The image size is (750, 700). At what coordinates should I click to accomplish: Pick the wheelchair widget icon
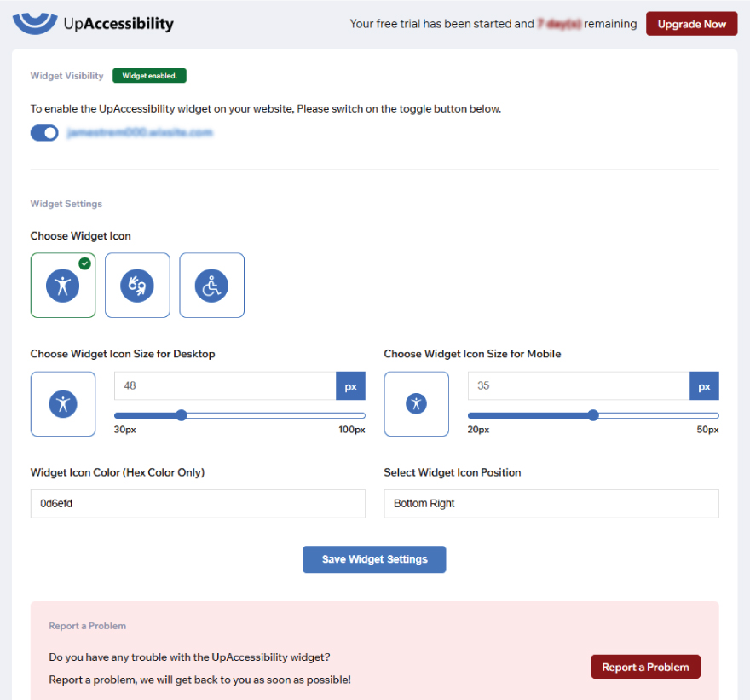(212, 285)
